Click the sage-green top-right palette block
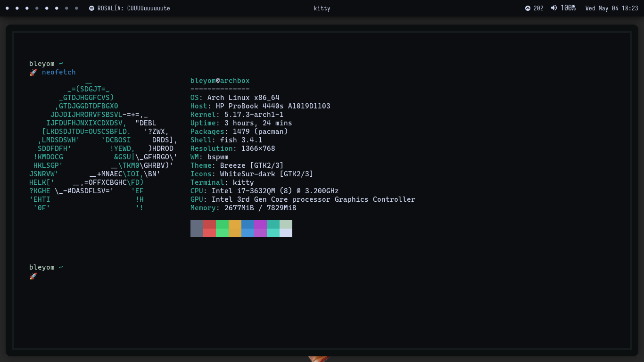The height and width of the screenshot is (362, 644). click(x=286, y=224)
